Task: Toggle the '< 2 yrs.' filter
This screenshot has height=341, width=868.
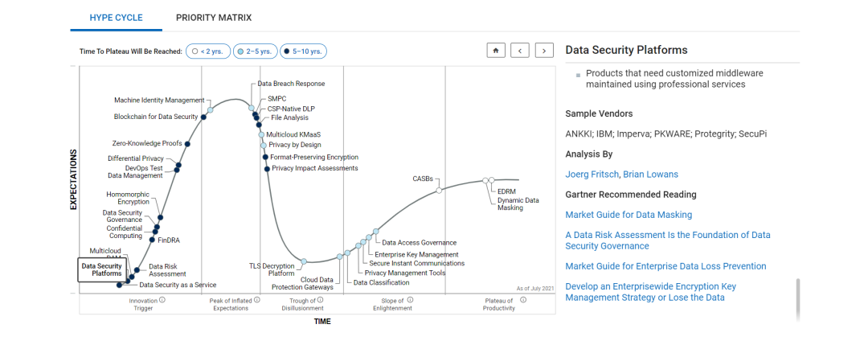Action: click(x=208, y=51)
